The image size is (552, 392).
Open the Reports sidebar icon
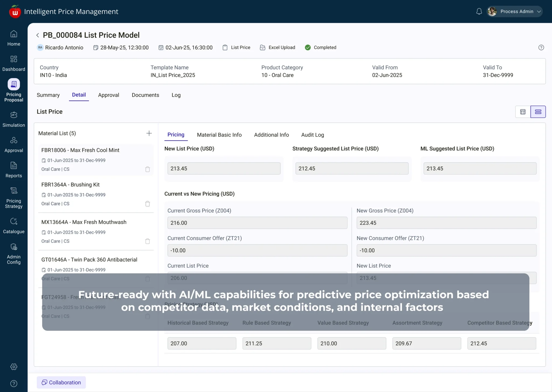pos(14,165)
